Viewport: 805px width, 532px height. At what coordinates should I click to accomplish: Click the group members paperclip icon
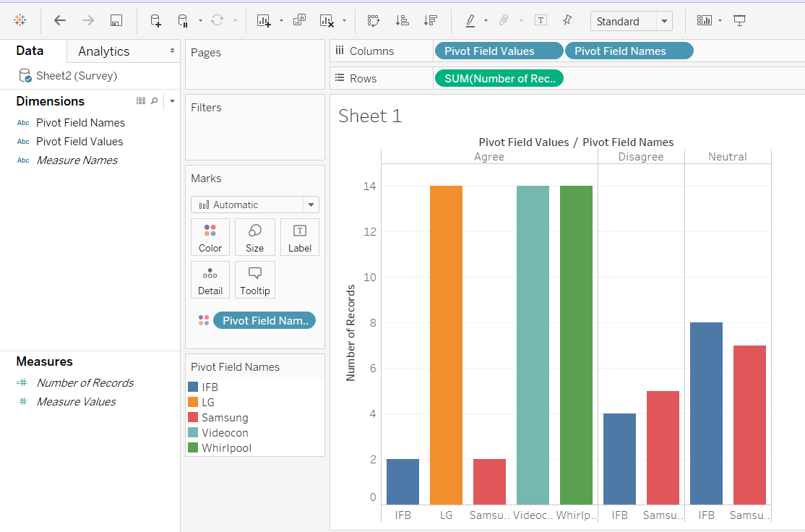coord(504,20)
